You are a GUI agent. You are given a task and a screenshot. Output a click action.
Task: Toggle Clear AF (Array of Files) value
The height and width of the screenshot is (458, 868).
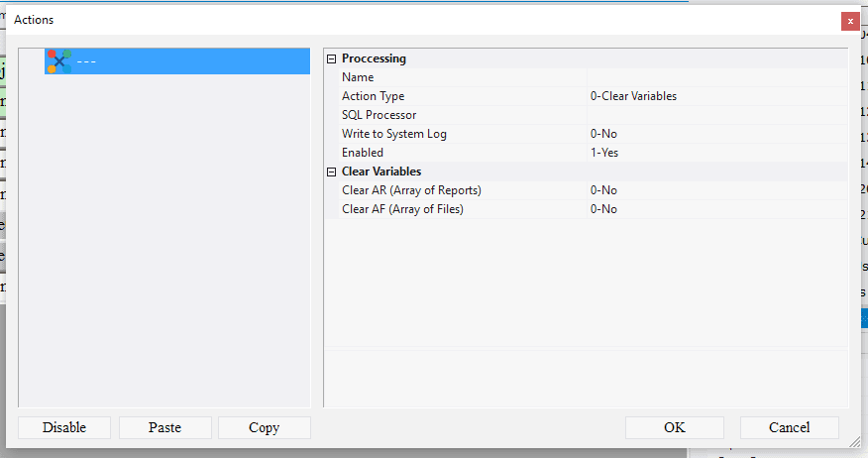click(716, 209)
